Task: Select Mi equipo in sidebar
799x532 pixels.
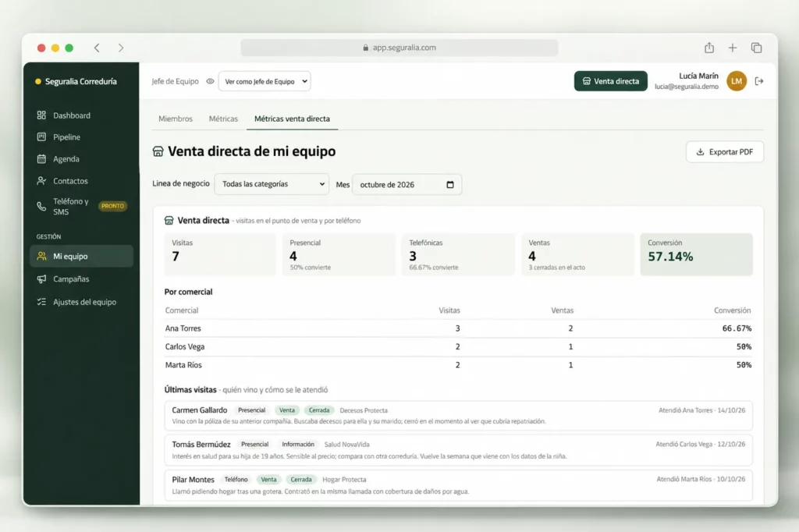Action: click(81, 256)
